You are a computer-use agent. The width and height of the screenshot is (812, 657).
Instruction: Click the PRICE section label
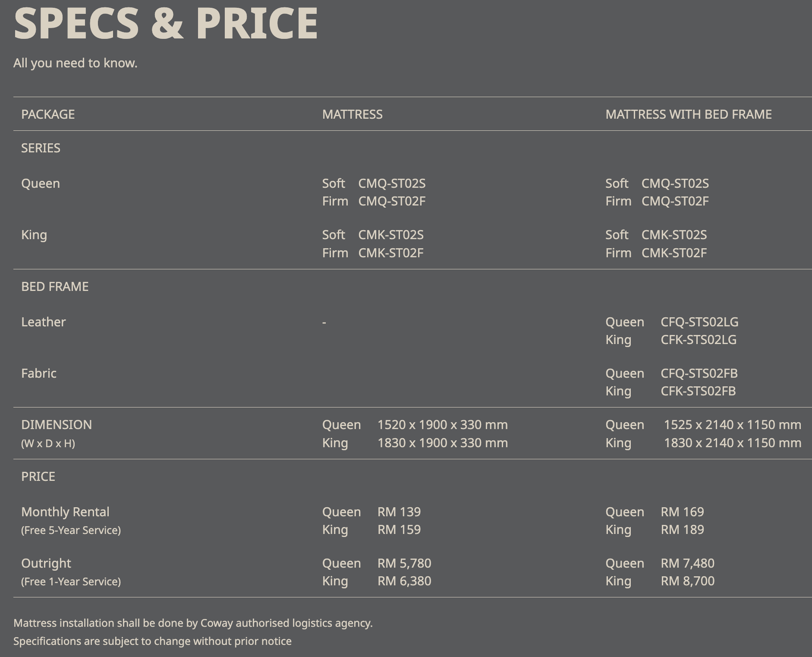tap(38, 476)
